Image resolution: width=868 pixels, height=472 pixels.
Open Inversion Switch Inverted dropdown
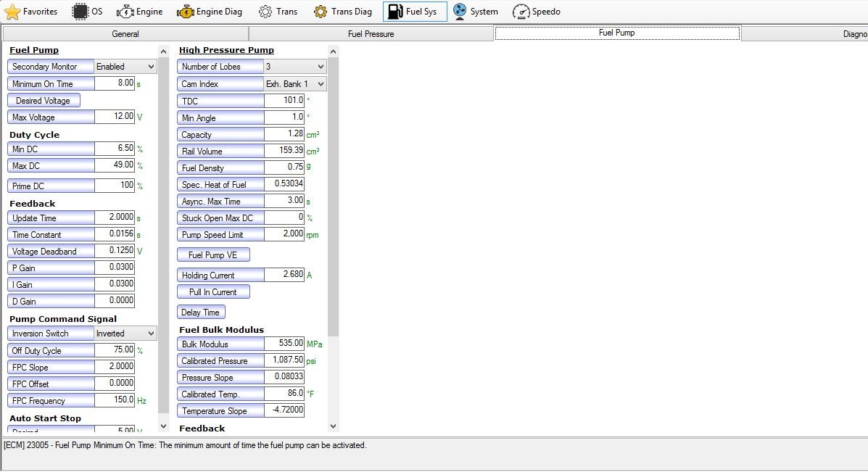(125, 334)
